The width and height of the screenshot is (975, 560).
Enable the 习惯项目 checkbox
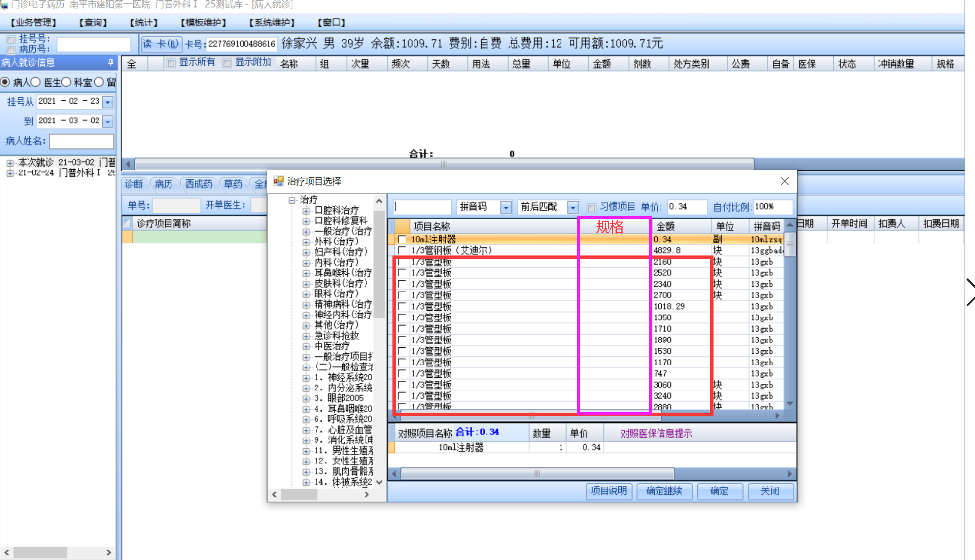592,207
